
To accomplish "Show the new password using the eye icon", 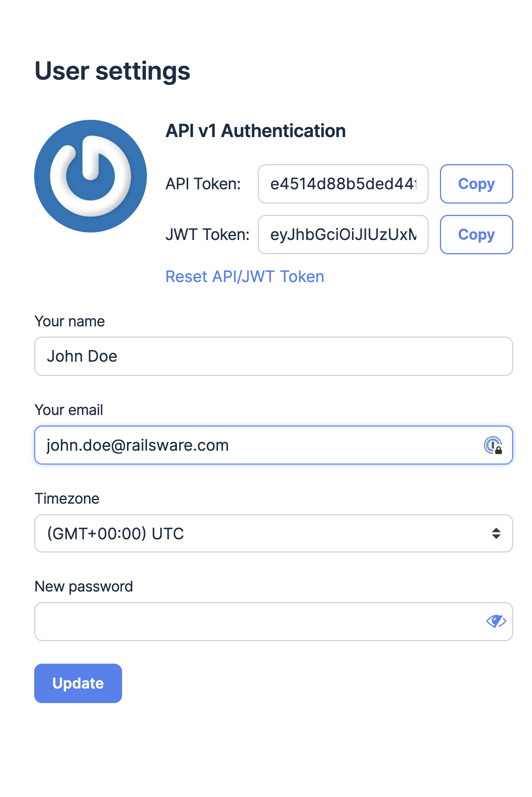I will (x=496, y=621).
